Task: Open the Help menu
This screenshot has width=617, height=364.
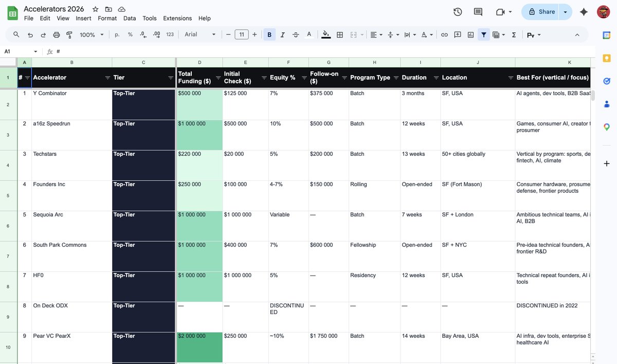Action: pos(205,18)
